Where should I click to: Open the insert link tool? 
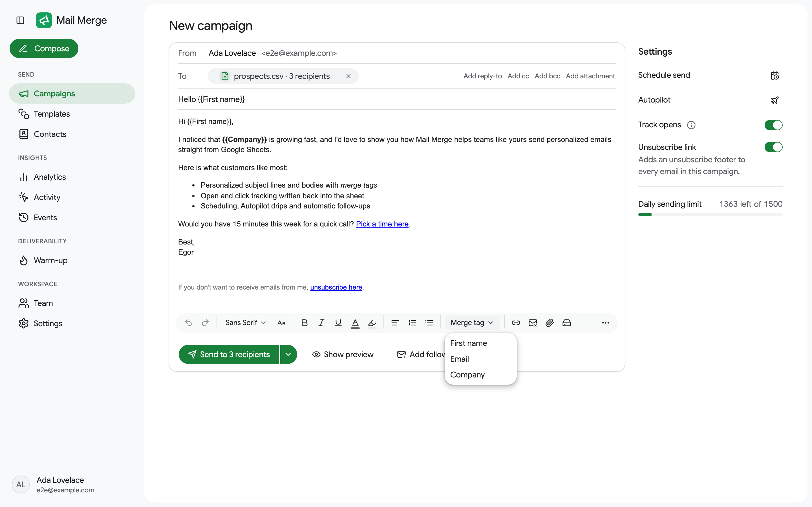click(516, 323)
